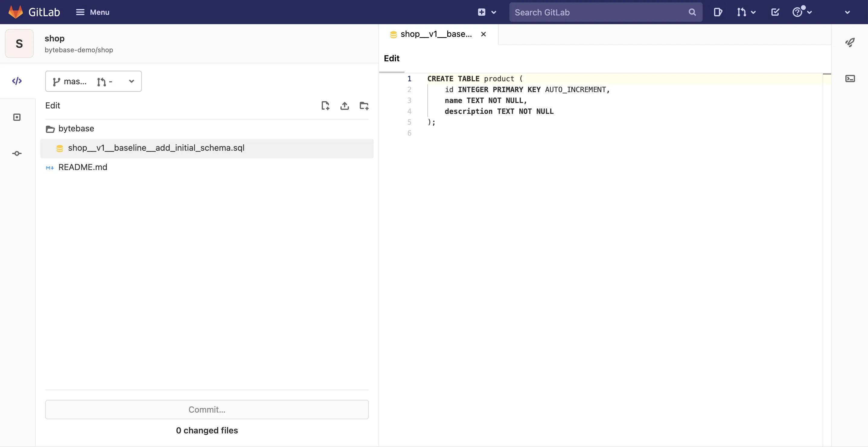Viewport: 868px width, 447px height.
Task: Click the create new plus icon
Action: click(x=481, y=12)
